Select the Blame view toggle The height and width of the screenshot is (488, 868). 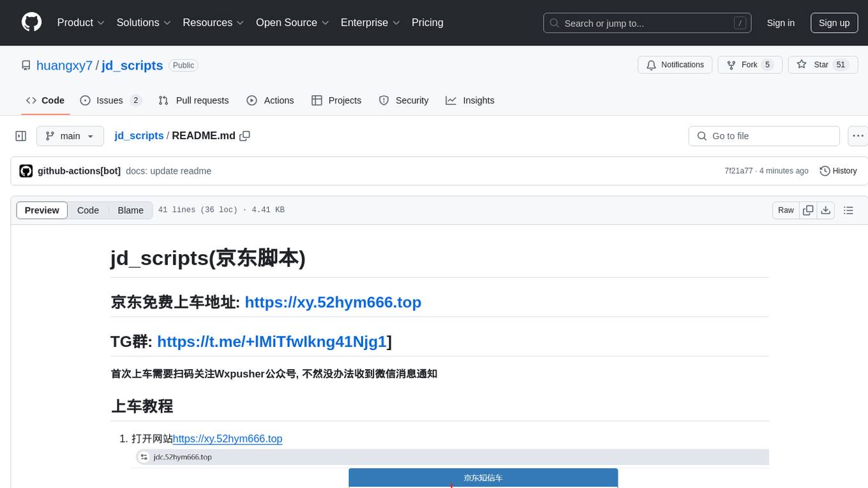(x=130, y=210)
